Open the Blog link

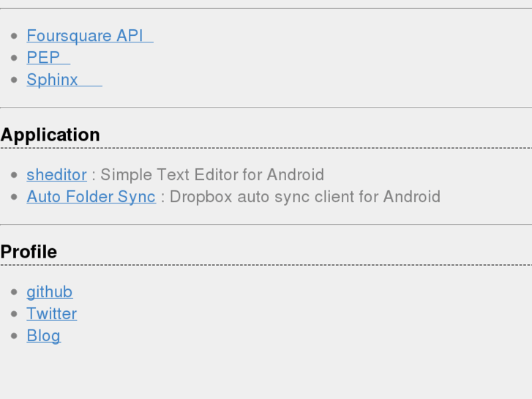tap(43, 336)
